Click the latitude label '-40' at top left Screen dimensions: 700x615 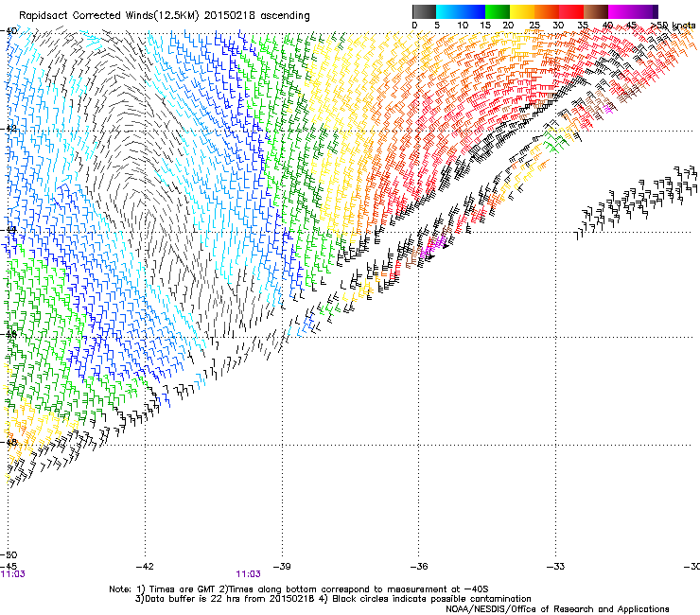9,31
